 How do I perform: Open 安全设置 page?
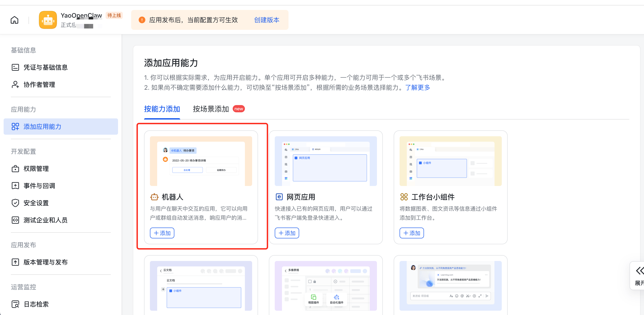(x=36, y=203)
